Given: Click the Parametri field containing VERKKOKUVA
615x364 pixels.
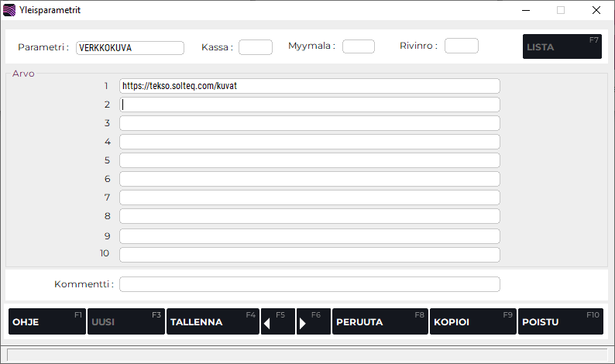Looking at the screenshot, I should coord(130,47).
